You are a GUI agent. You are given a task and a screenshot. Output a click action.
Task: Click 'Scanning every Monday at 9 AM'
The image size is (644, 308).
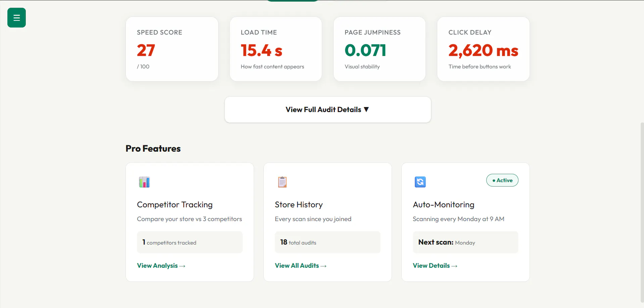point(458,219)
